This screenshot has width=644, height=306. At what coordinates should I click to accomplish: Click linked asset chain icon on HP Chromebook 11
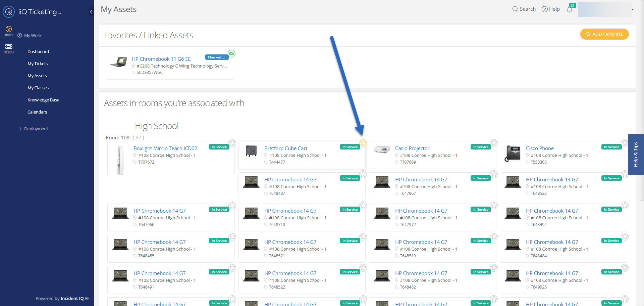point(231,53)
